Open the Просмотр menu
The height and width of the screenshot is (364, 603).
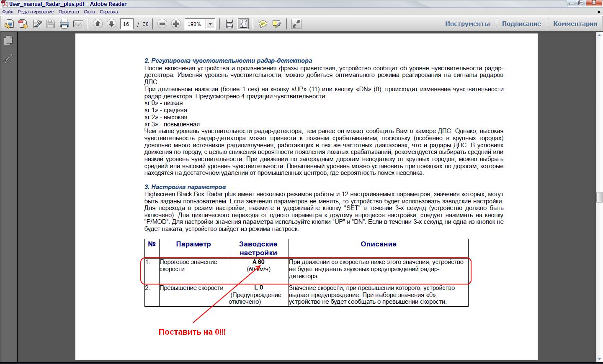point(69,12)
